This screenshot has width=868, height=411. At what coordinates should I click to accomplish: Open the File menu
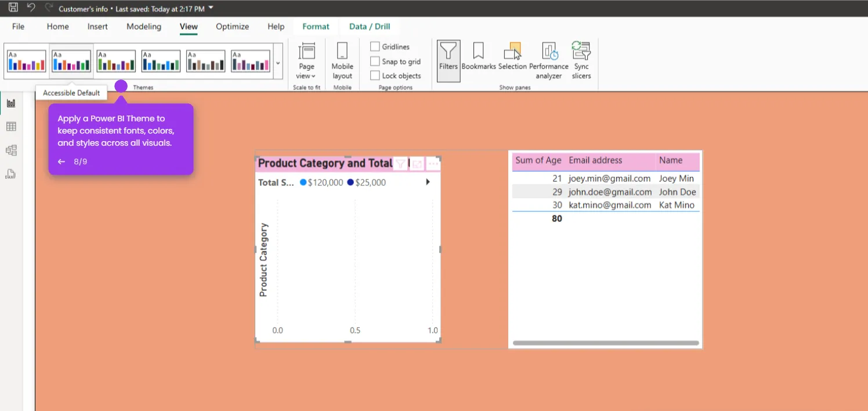[19, 27]
